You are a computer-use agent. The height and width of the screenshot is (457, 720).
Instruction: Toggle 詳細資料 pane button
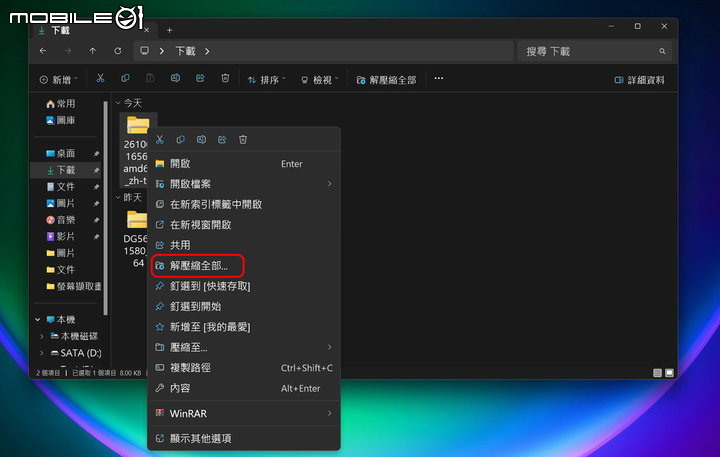pyautogui.click(x=639, y=80)
